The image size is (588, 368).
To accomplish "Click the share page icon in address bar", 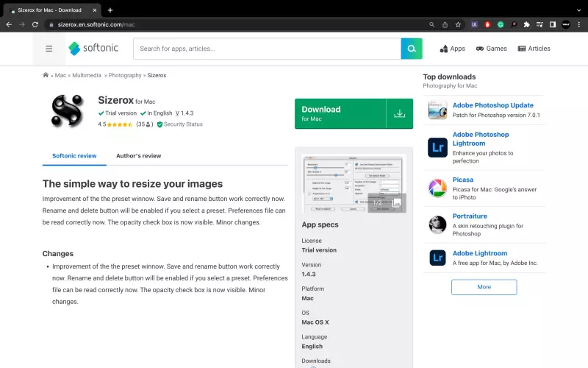I will coord(445,24).
